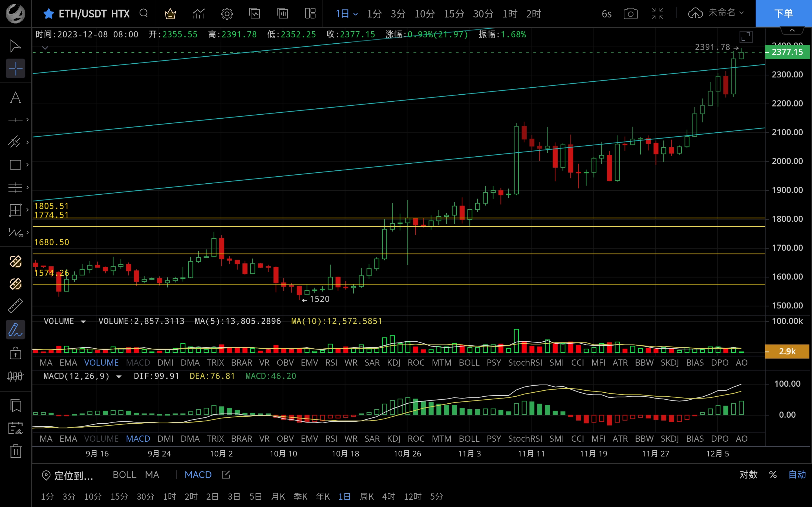The height and width of the screenshot is (507, 812).
Task: Select the text annotation tool
Action: 16,97
